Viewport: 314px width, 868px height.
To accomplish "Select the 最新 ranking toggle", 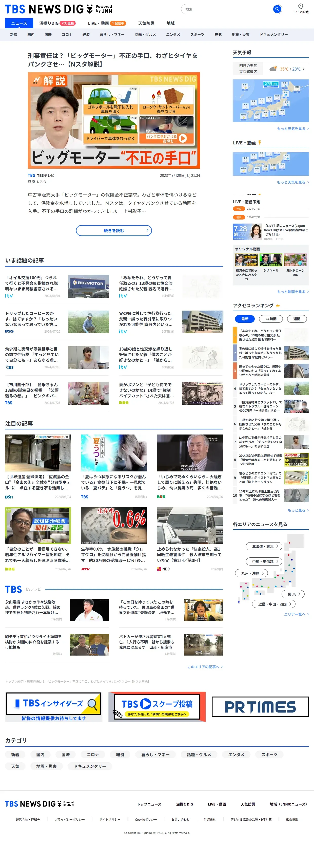I will (x=245, y=319).
